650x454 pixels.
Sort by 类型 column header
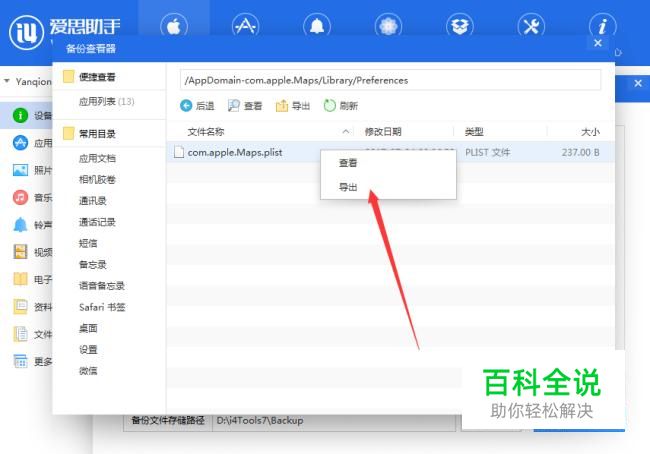pos(474,132)
